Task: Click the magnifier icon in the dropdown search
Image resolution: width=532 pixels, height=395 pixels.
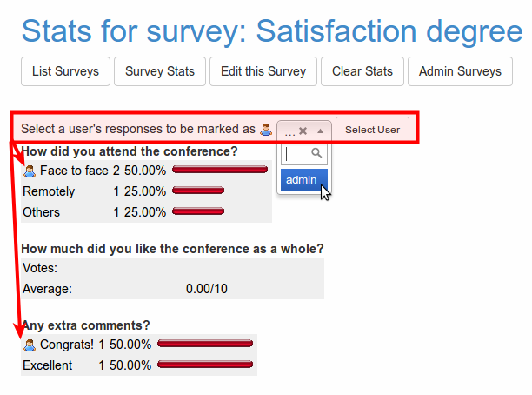Action: pyautogui.click(x=316, y=154)
